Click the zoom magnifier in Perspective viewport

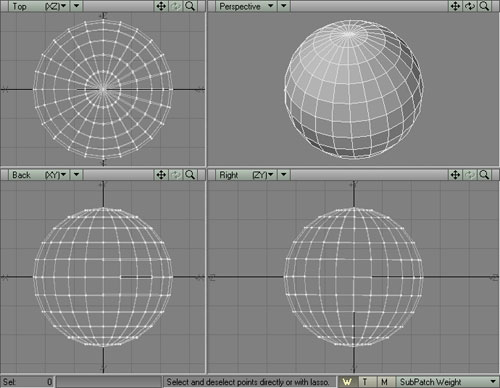[x=484, y=6]
